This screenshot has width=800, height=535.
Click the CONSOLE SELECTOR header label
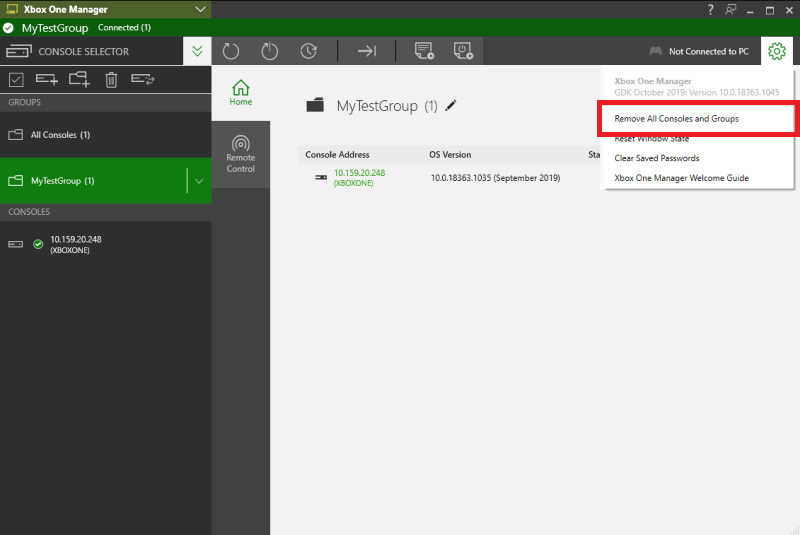point(84,52)
